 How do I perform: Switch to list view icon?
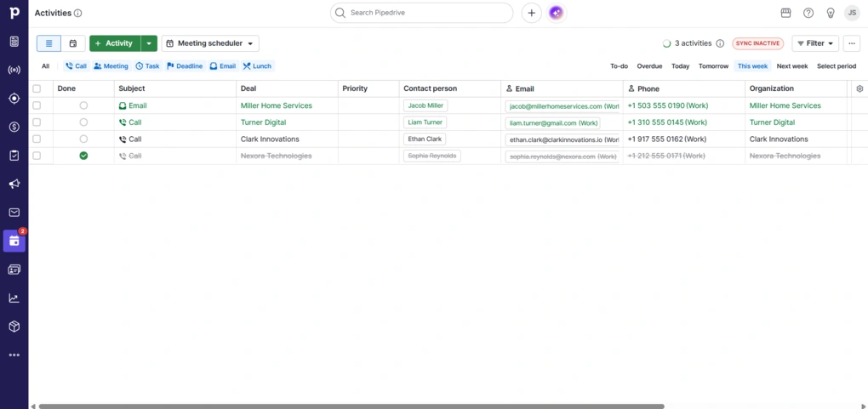(x=49, y=43)
